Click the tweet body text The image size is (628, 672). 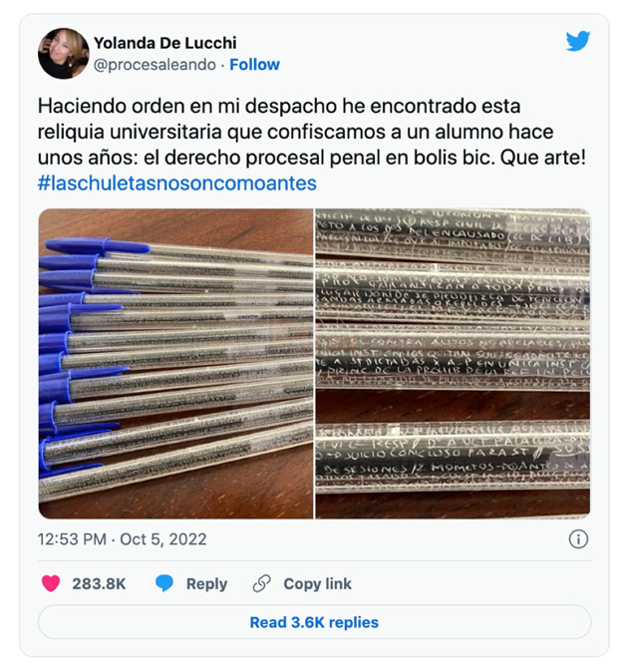click(312, 132)
